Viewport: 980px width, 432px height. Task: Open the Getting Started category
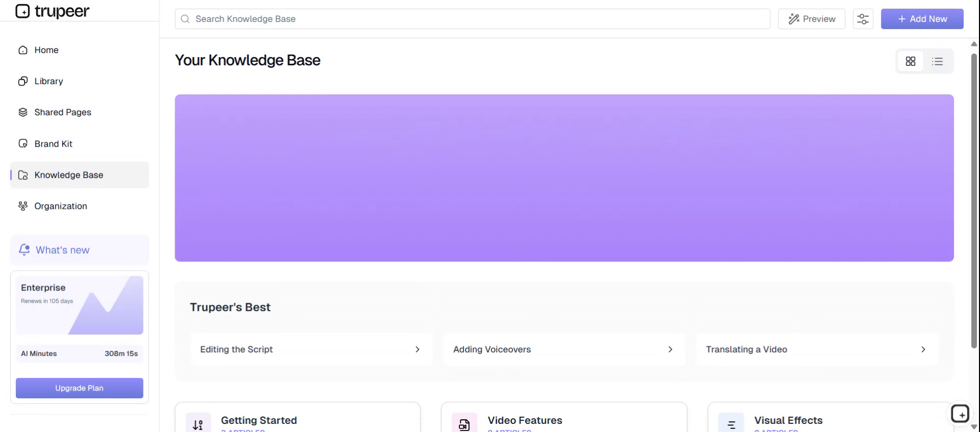point(298,417)
